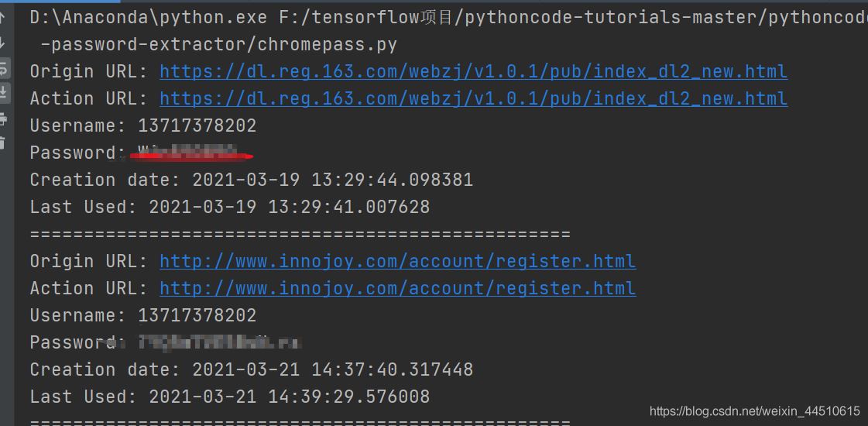The width and height of the screenshot is (868, 426).
Task: Open the dl.reg.163.com Origin URL link
Action: pos(473,71)
